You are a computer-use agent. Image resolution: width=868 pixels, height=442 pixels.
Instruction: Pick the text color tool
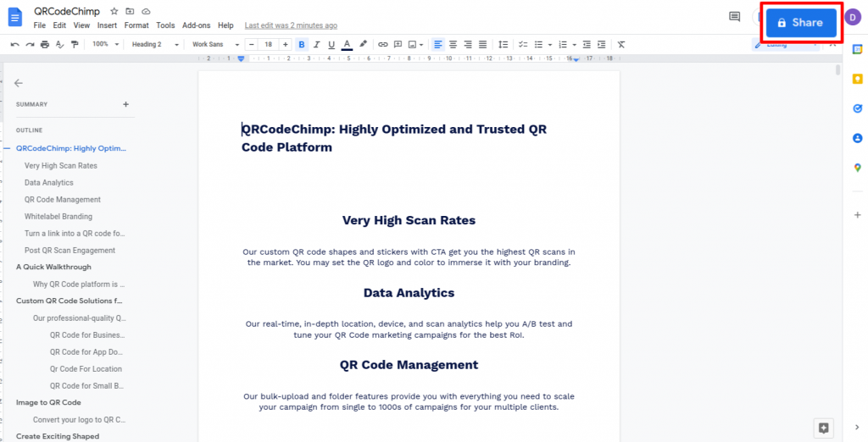tap(347, 44)
